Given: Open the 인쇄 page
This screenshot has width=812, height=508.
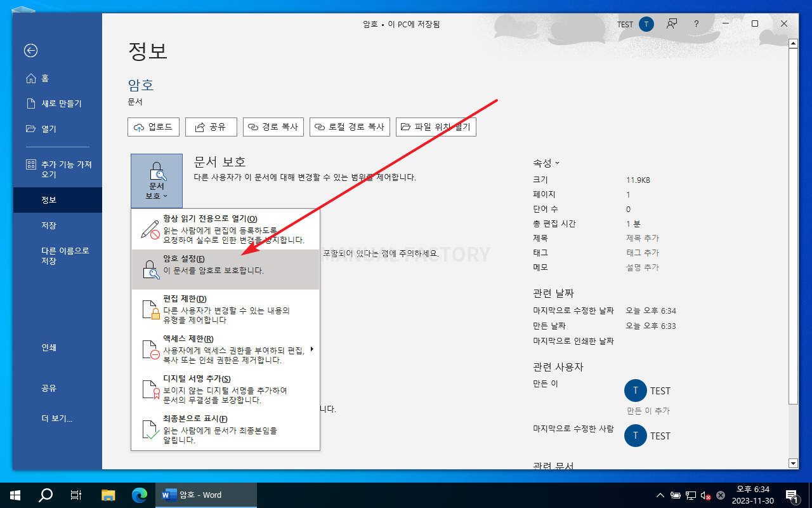Looking at the screenshot, I should 57,347.
